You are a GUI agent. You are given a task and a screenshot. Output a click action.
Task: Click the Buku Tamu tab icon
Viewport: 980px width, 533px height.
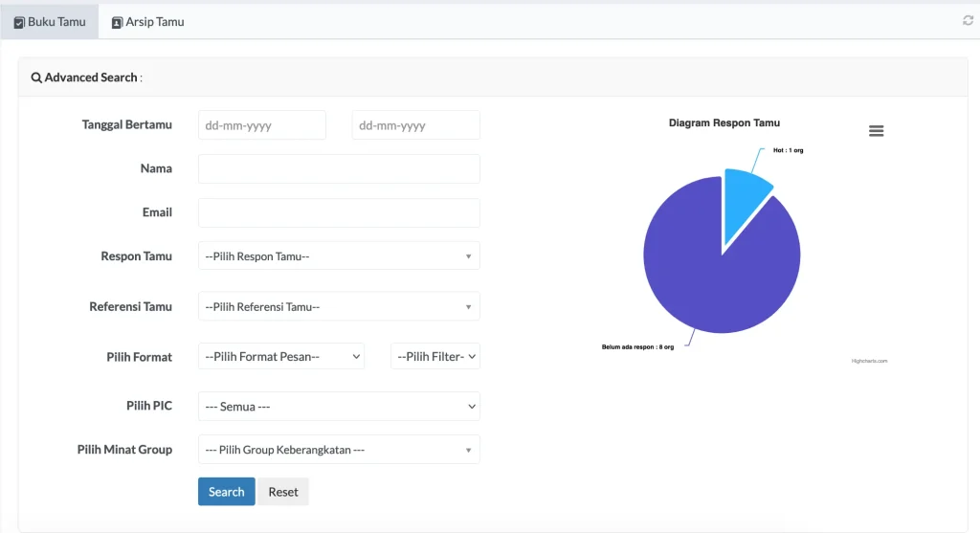(x=19, y=22)
